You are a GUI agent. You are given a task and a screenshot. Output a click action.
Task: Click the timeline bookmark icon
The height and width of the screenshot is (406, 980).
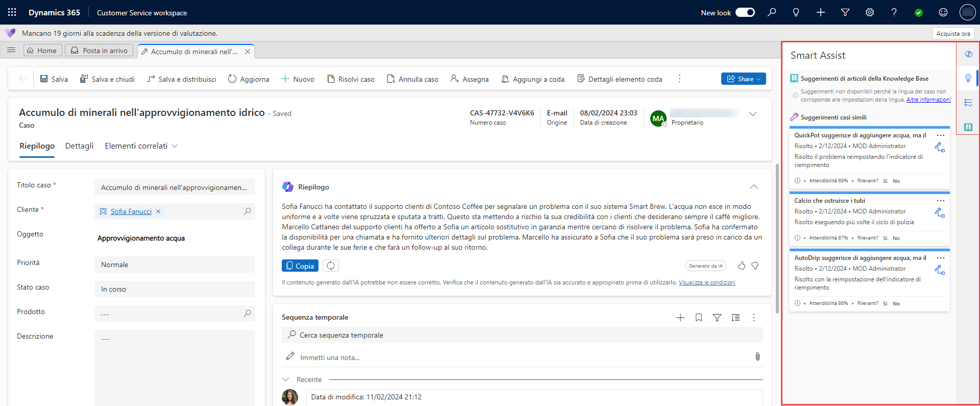699,318
